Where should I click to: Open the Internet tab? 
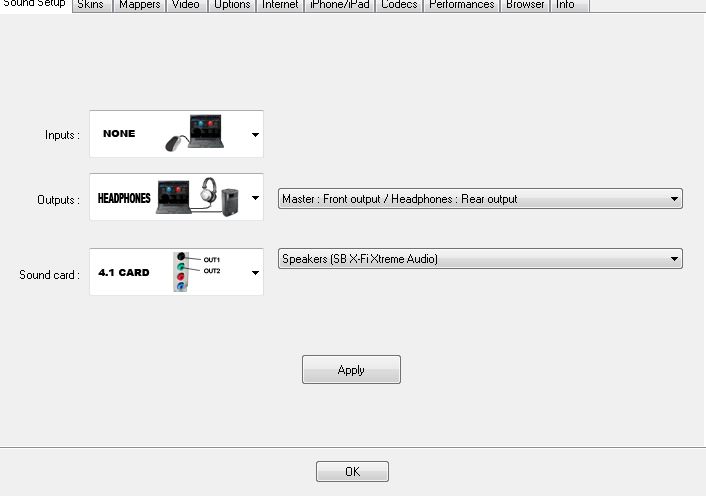(280, 5)
